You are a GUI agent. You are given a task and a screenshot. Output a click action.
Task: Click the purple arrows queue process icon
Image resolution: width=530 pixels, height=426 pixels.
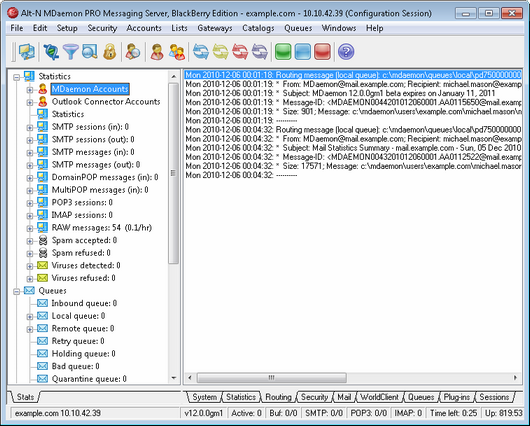click(260, 52)
